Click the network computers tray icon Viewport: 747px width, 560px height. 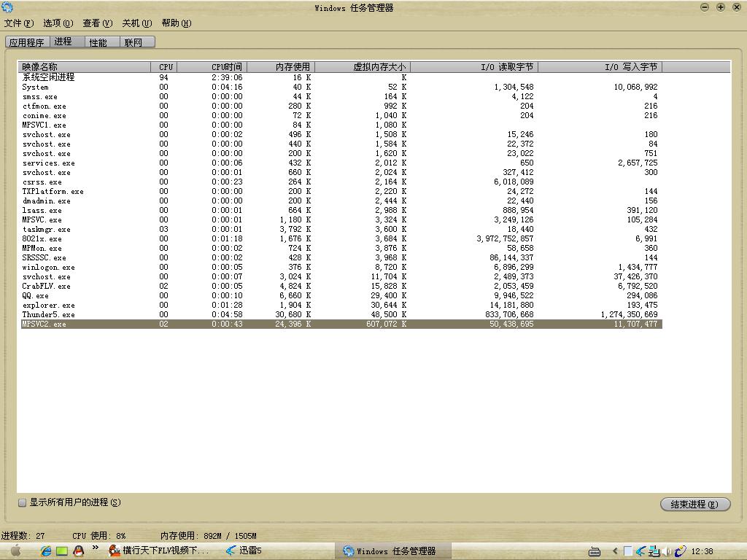tap(654, 551)
